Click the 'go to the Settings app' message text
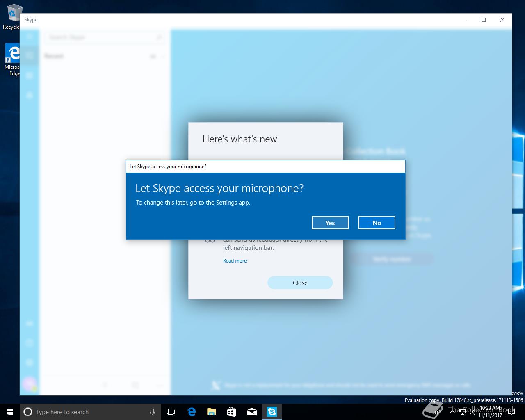525x420 pixels. (x=220, y=203)
